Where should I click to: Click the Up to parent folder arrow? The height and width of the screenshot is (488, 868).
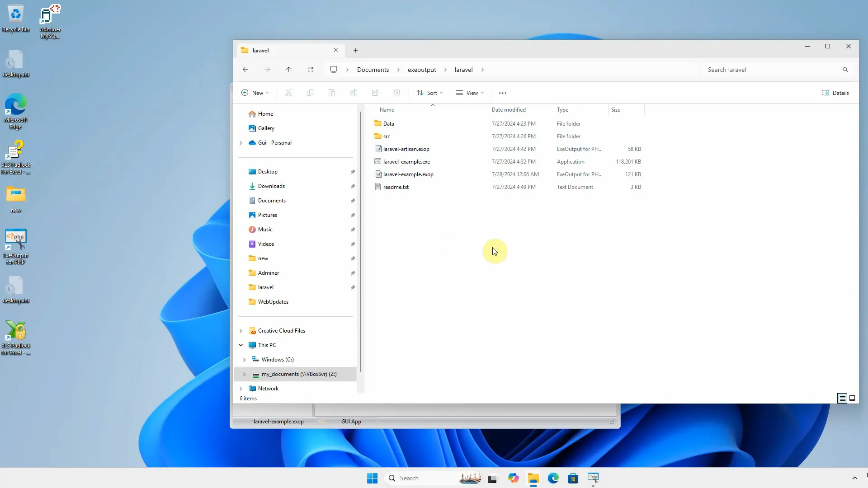click(x=288, y=70)
